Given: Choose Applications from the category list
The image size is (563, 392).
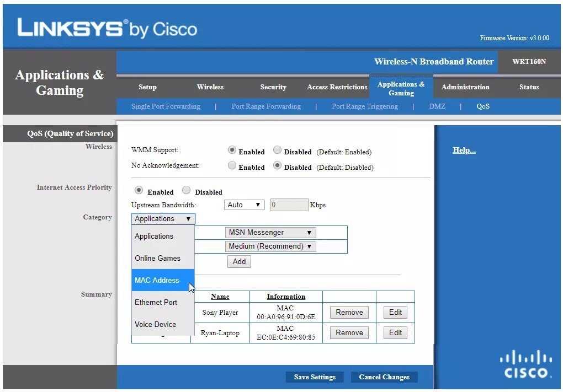Looking at the screenshot, I should (x=163, y=237).
